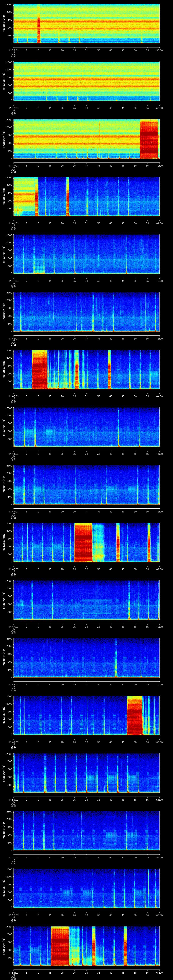Click the spectrogram panel starting at 11:41:00
The width and height of the screenshot is (173, 980).
click(x=87, y=254)
